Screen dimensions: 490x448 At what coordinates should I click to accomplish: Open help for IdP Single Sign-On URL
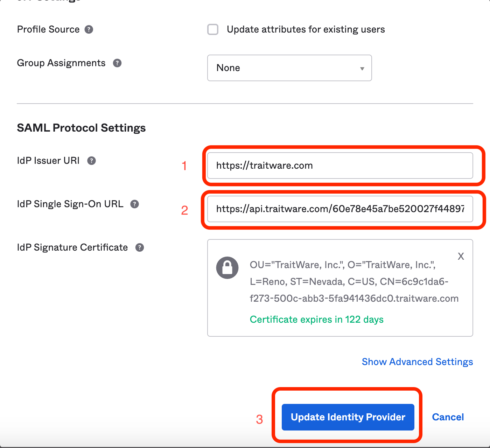click(x=135, y=204)
